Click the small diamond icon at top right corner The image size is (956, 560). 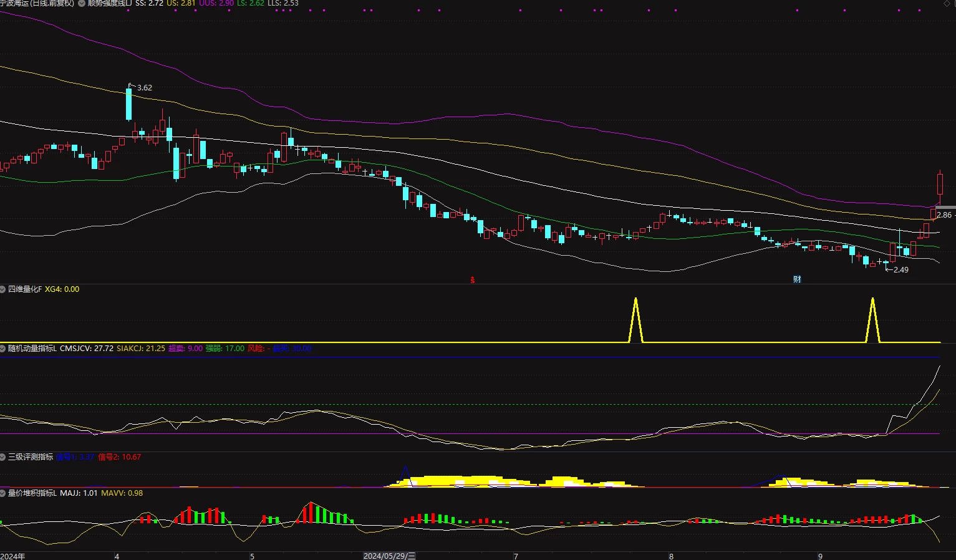click(x=947, y=4)
